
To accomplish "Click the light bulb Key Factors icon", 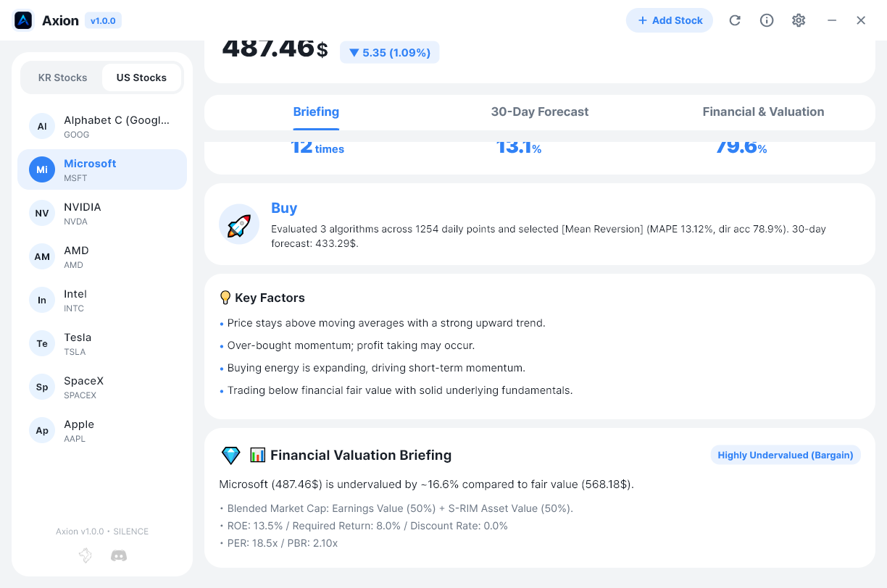I will pyautogui.click(x=225, y=298).
